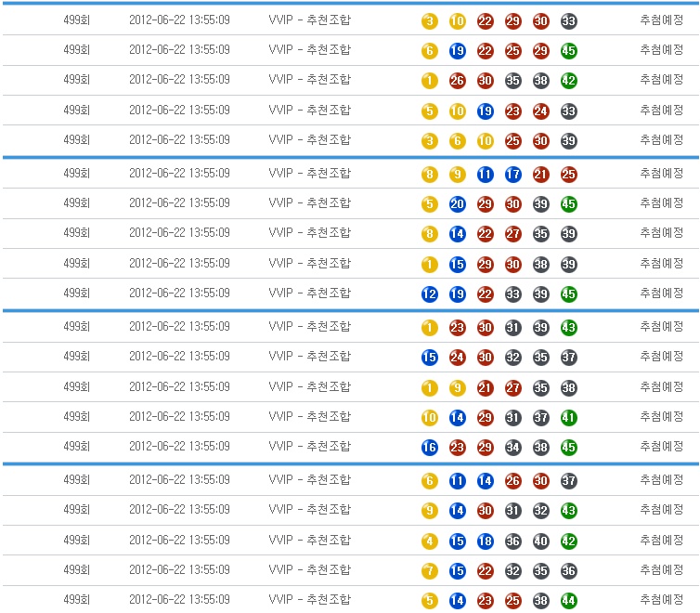The width and height of the screenshot is (700, 613).
Task: Click 추첨예정 in the row with ball 7
Action: tap(661, 568)
